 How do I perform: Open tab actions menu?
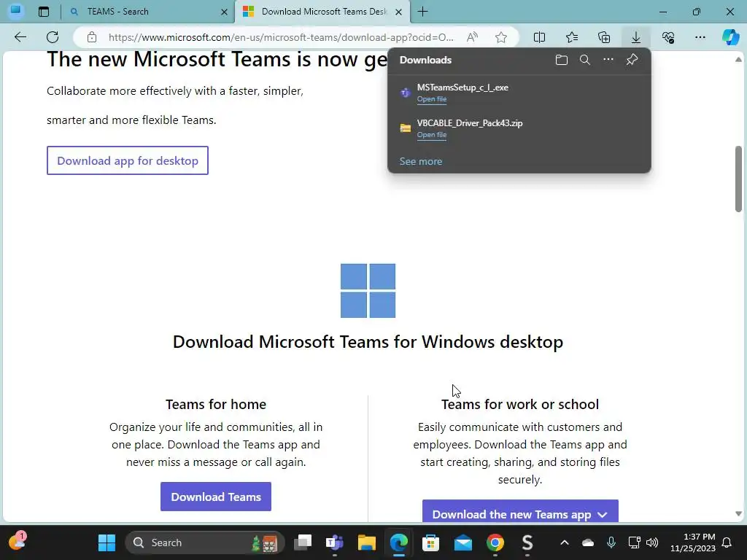44,12
